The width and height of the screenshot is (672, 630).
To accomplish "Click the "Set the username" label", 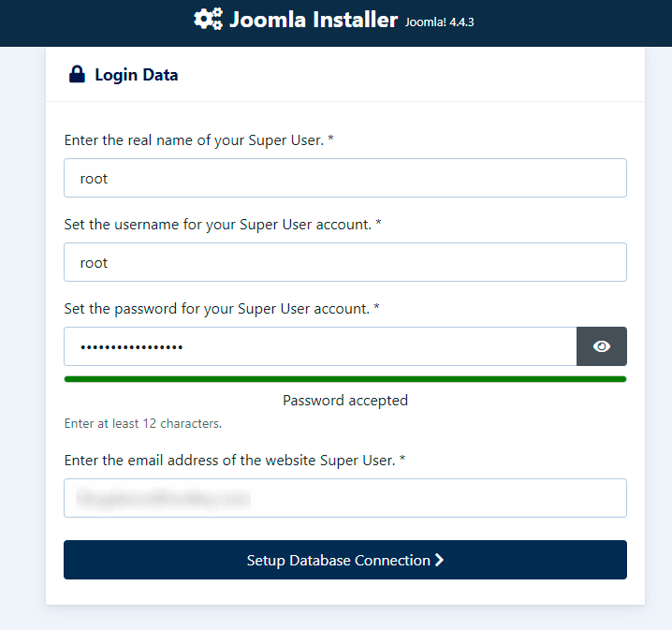I will [223, 225].
